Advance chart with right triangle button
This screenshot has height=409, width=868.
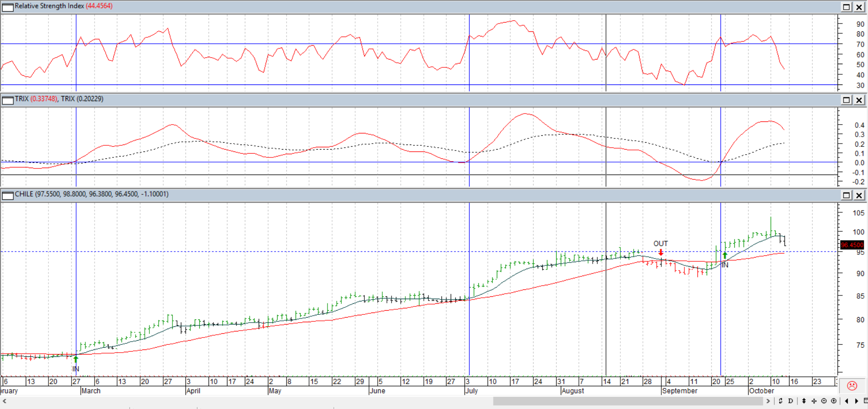tap(856, 401)
